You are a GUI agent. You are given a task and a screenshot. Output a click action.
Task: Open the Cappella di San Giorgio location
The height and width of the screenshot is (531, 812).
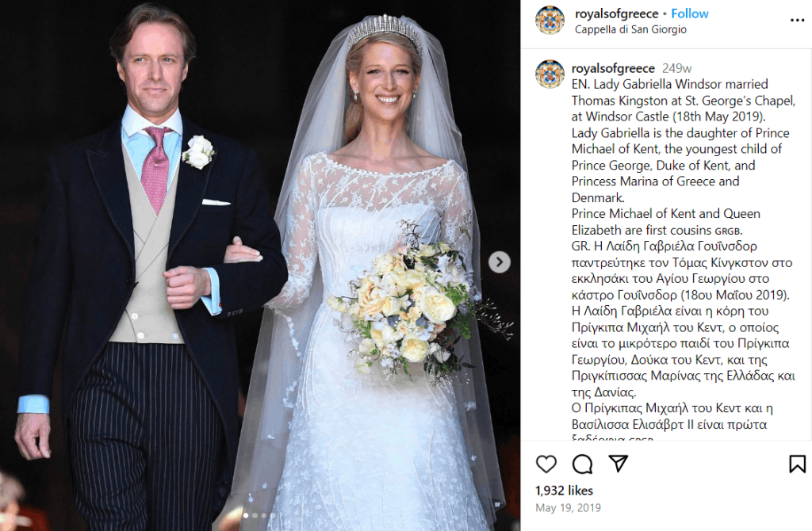(630, 29)
